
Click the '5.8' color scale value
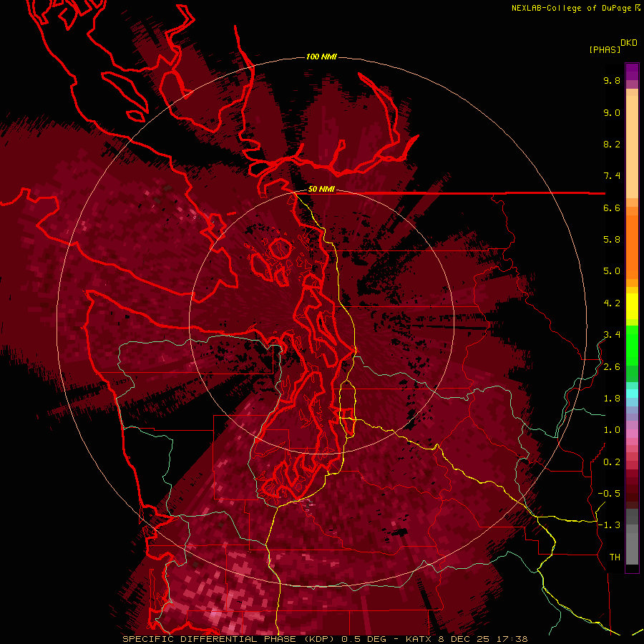(612, 240)
